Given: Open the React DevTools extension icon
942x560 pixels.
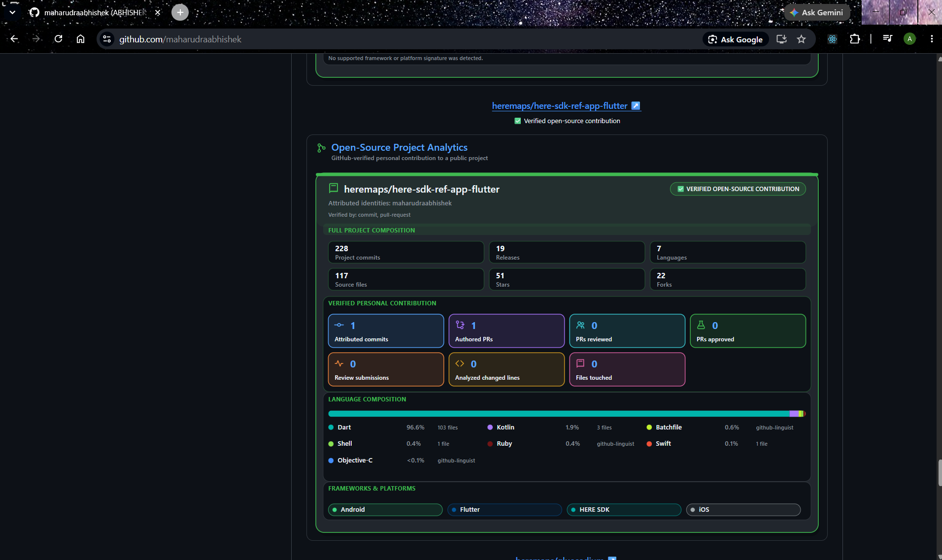Looking at the screenshot, I should pos(832,39).
